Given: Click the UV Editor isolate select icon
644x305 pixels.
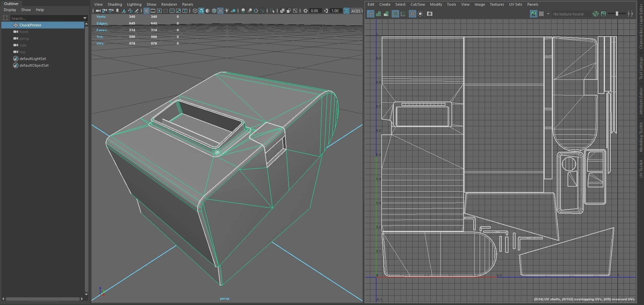Looking at the screenshot, I should coord(420,14).
